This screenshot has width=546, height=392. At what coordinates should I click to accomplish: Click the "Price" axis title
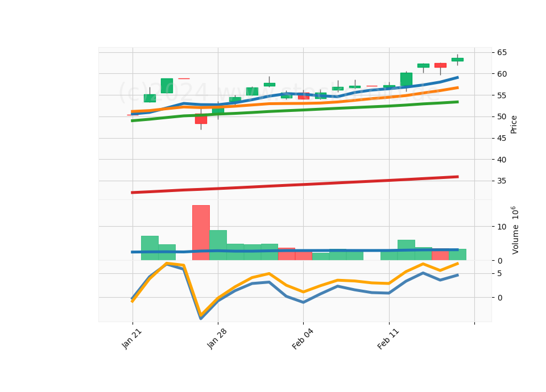pos(514,124)
